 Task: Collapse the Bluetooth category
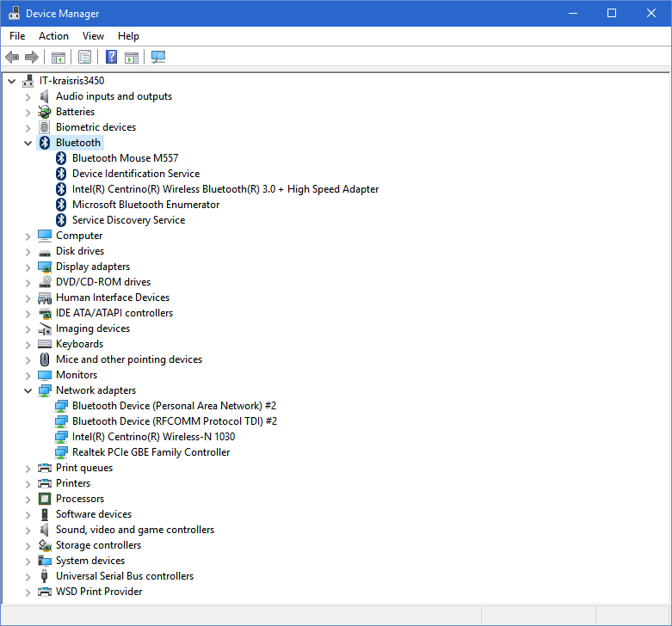pos(28,143)
